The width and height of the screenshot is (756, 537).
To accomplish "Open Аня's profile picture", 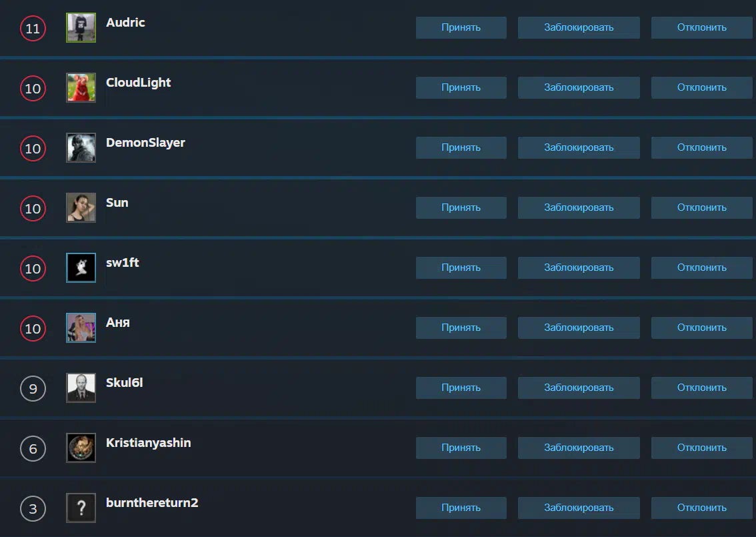I will (x=81, y=328).
